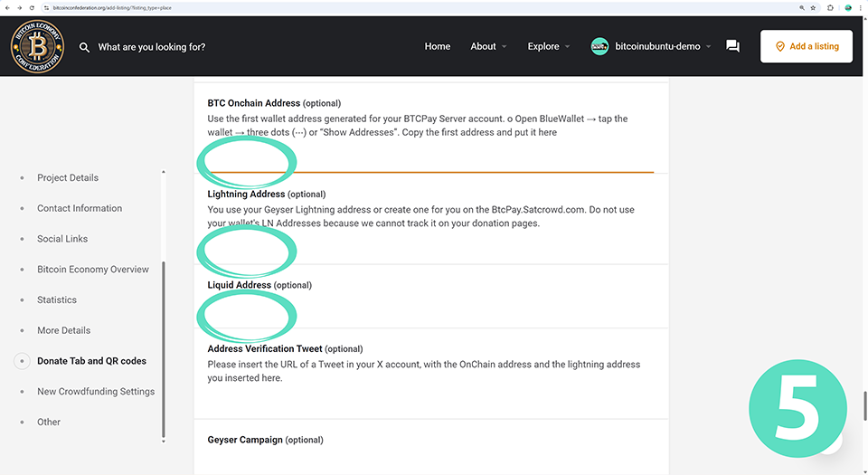This screenshot has width=868, height=475.
Task: Click the Bitcoin Economy Confederation logo
Action: (x=37, y=46)
